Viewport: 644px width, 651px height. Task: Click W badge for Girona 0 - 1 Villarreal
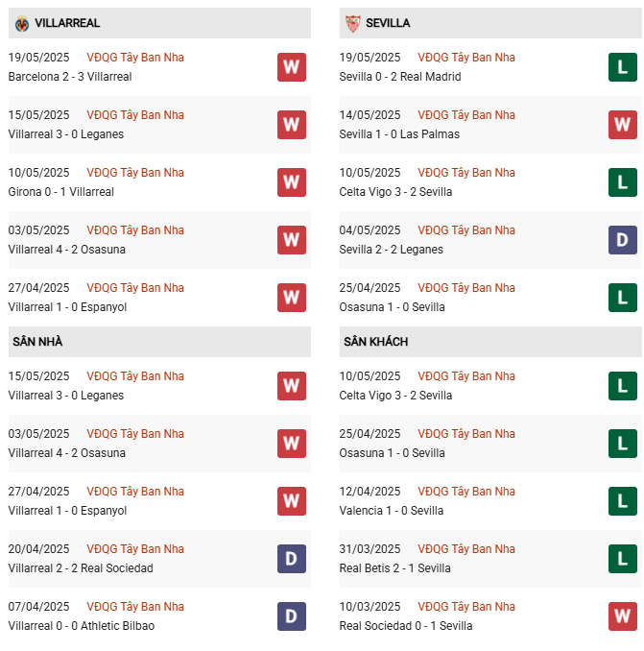click(x=292, y=182)
